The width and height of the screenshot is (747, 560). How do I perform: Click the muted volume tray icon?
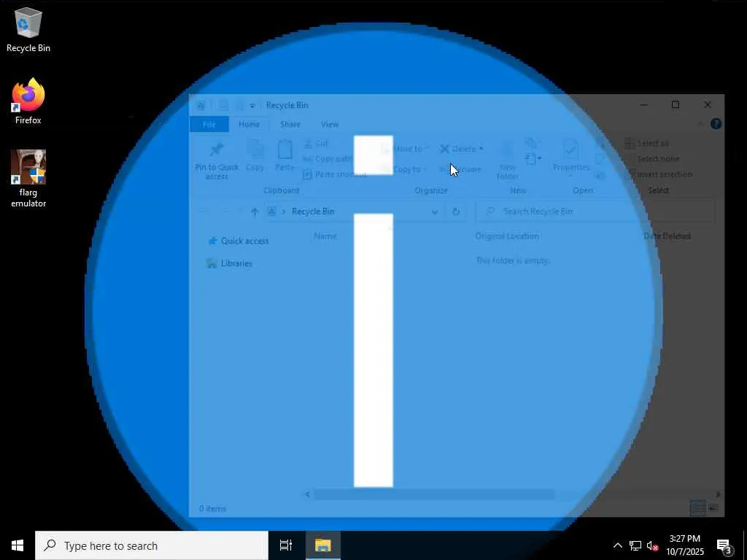tap(652, 545)
